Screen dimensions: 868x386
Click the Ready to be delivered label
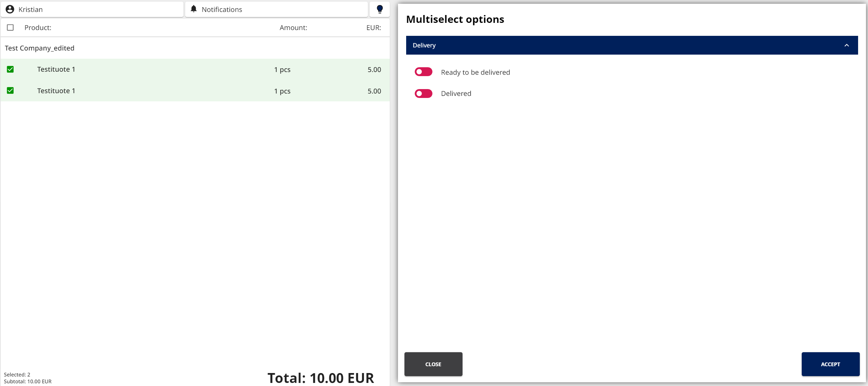coord(475,72)
